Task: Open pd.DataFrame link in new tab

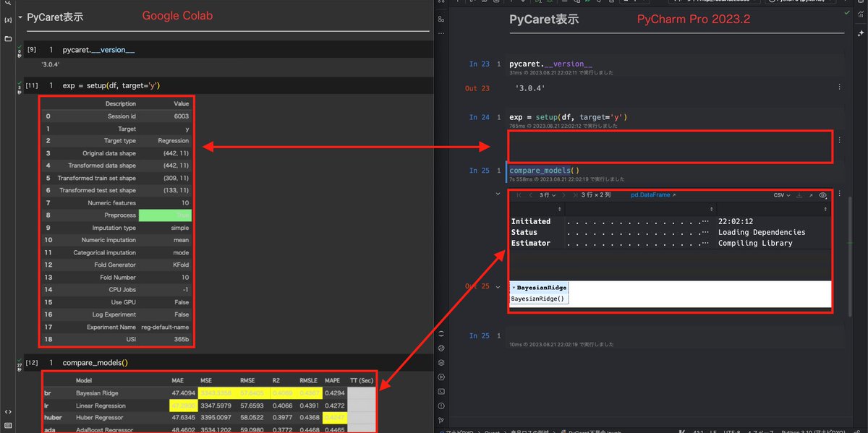Action: coord(653,195)
